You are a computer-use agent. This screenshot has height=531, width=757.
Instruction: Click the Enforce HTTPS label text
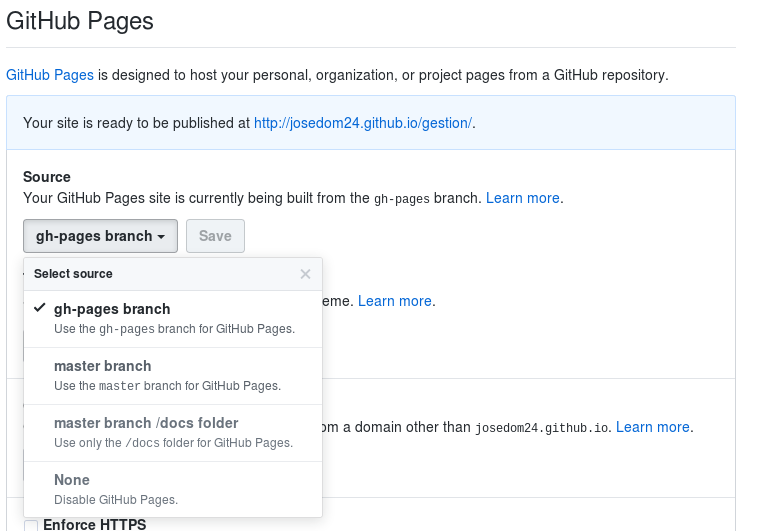coord(94,525)
